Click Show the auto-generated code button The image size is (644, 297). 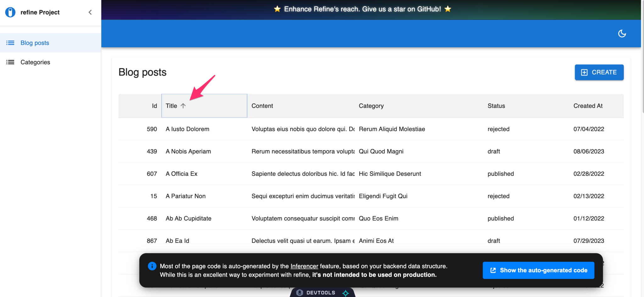click(x=538, y=270)
